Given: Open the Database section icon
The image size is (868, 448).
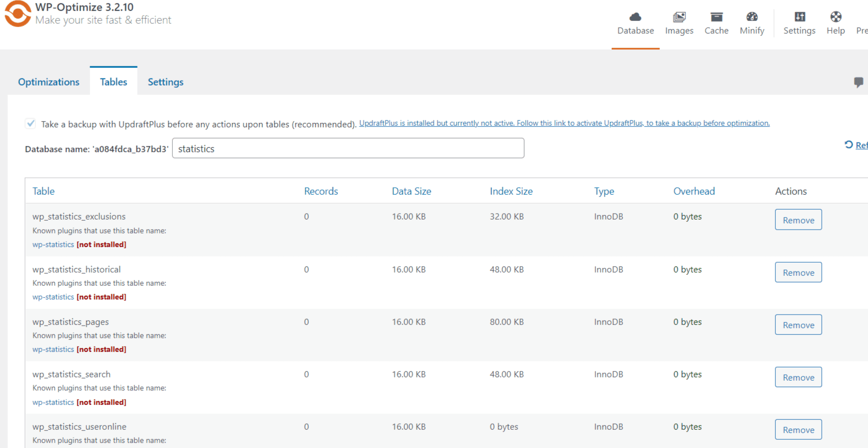Looking at the screenshot, I should [635, 17].
